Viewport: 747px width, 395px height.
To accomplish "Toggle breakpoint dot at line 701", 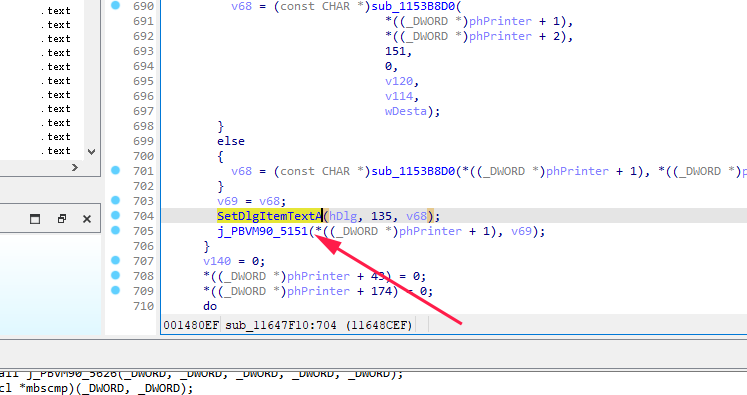I will pos(115,171).
